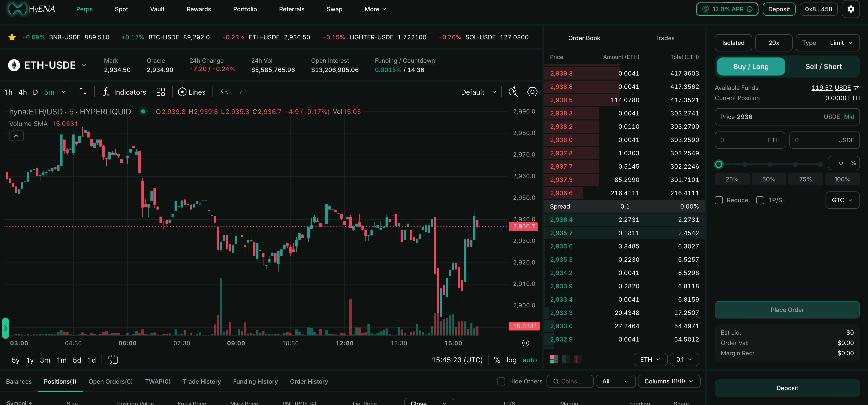Click the favorites star icon

point(12,37)
